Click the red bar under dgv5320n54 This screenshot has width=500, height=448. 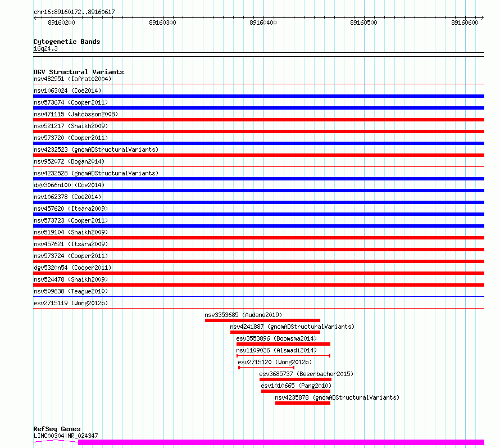(258, 273)
